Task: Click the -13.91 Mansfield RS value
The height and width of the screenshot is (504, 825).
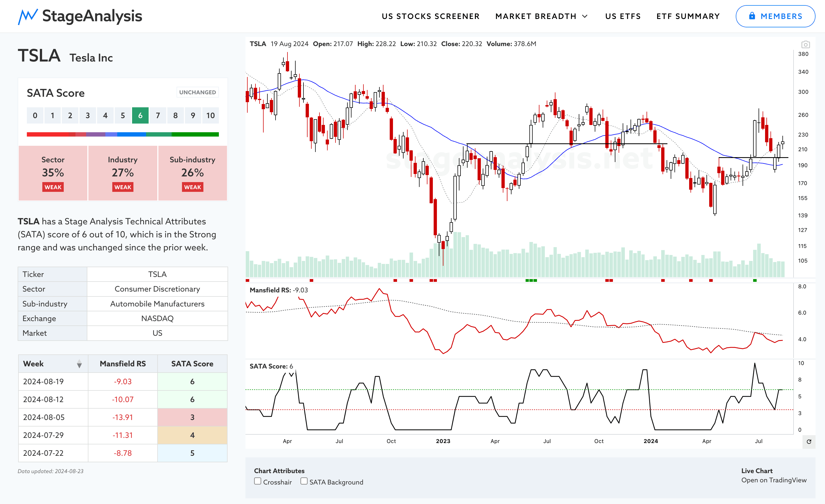Action: 123,417
